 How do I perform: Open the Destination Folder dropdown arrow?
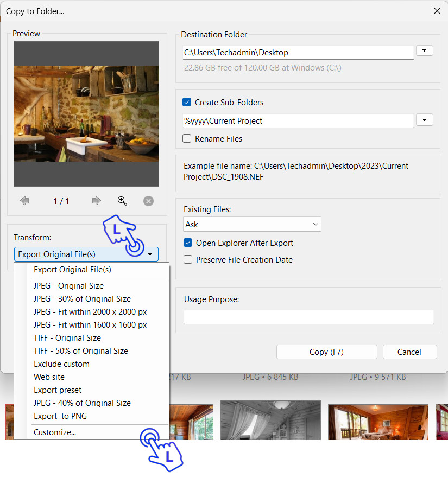point(424,50)
